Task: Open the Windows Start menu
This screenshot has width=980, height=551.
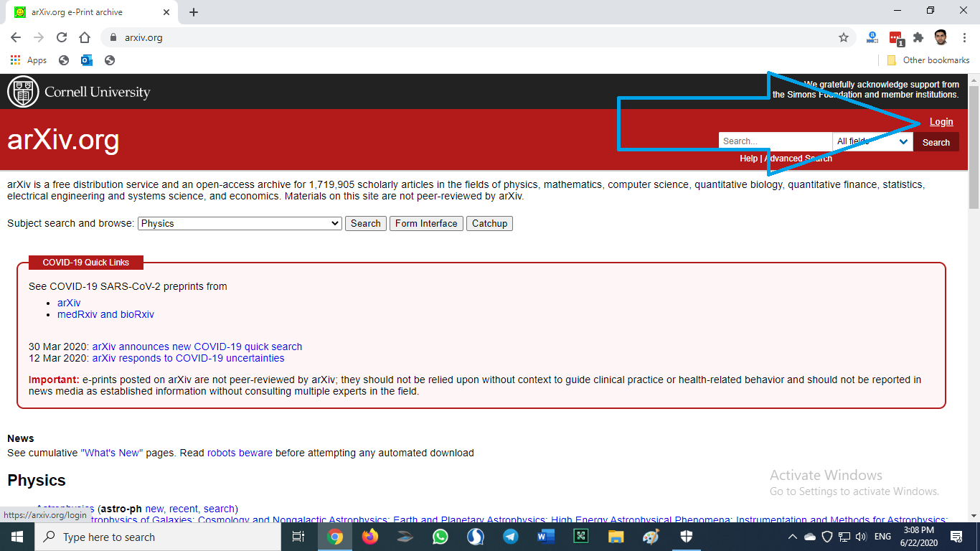Action: point(17,537)
